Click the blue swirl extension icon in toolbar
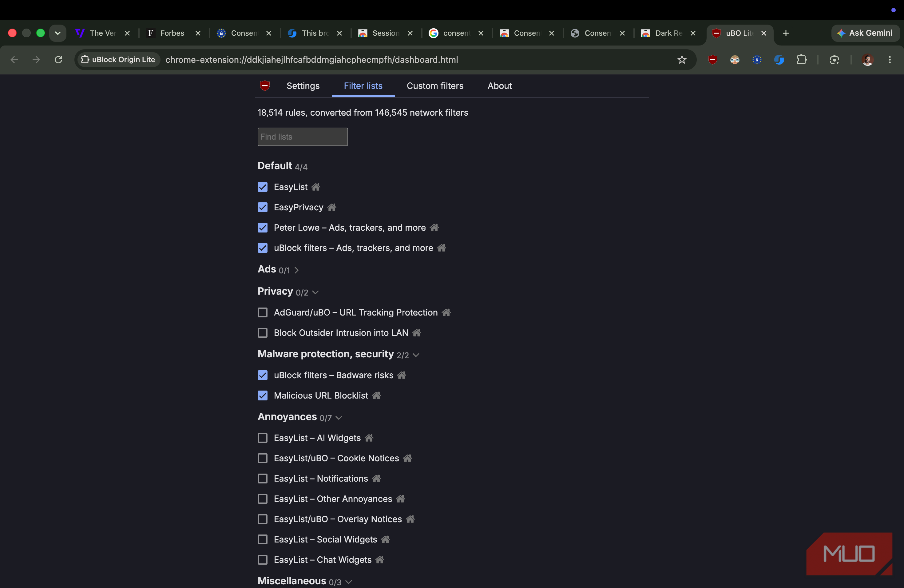 point(779,60)
